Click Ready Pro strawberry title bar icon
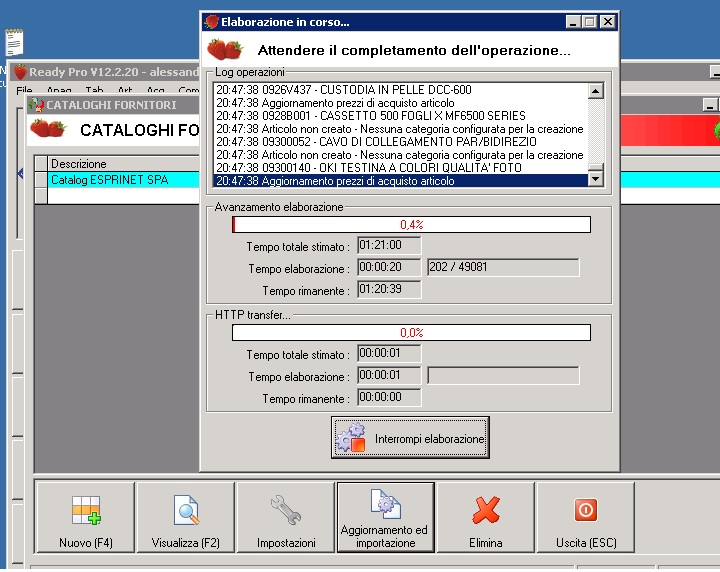The width and height of the screenshot is (720, 572). coord(20,72)
